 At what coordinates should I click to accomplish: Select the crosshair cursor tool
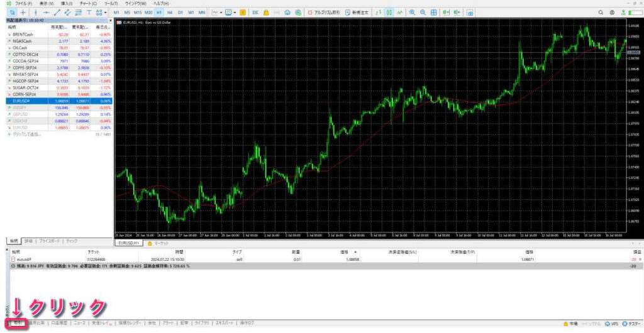pos(23,12)
